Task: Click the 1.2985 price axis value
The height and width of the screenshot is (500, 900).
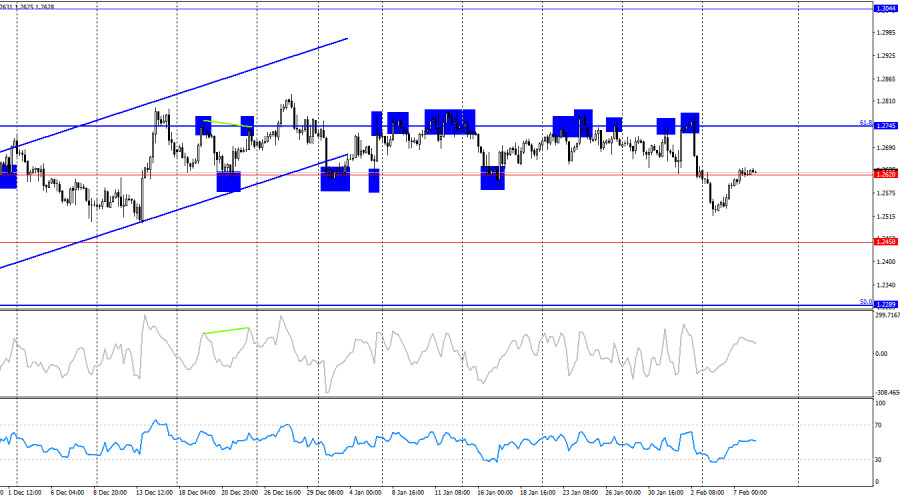Action: point(886,33)
